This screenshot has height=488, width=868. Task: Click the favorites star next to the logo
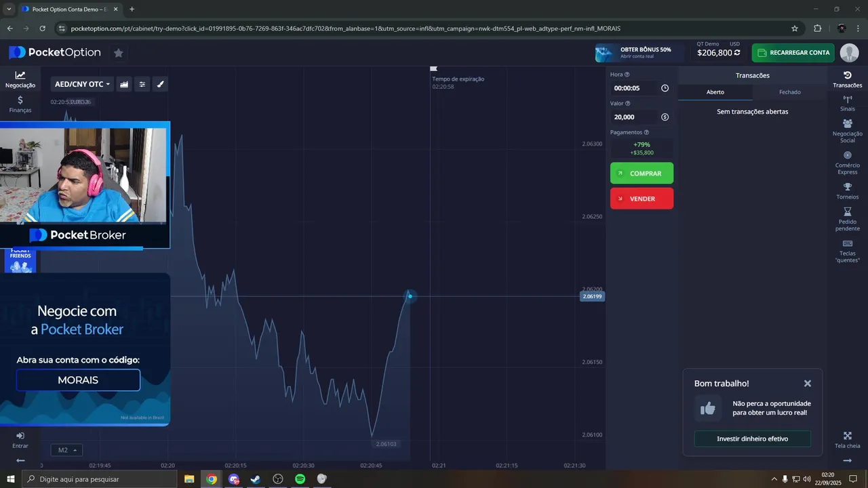(x=118, y=53)
